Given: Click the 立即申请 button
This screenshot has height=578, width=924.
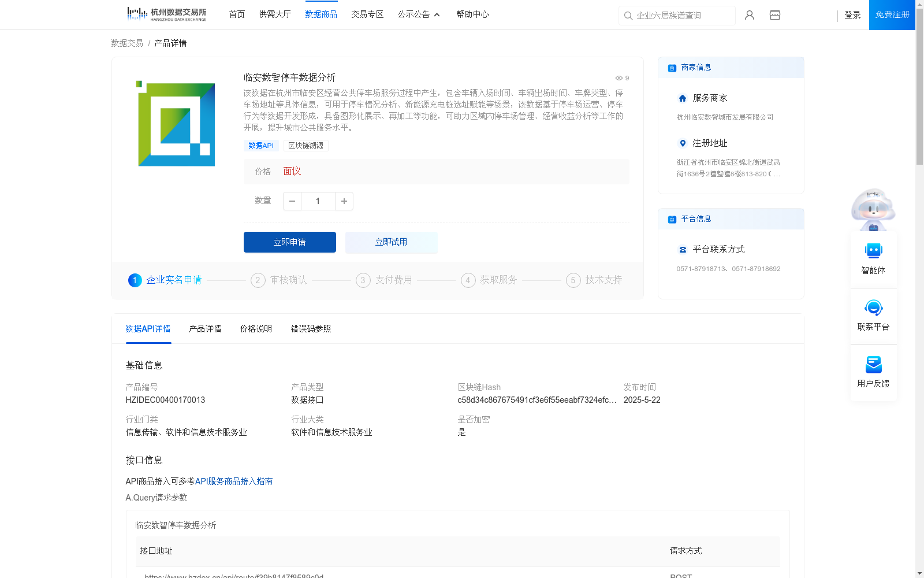Looking at the screenshot, I should (x=290, y=242).
